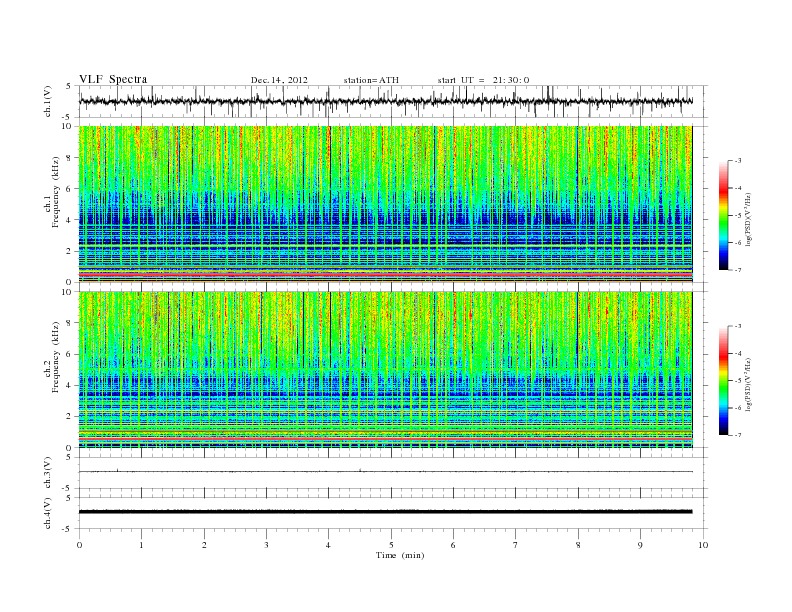Click the "Time (min)" x-axis label
Image resolution: width=792 pixels, height=612 pixels.
pos(400,555)
